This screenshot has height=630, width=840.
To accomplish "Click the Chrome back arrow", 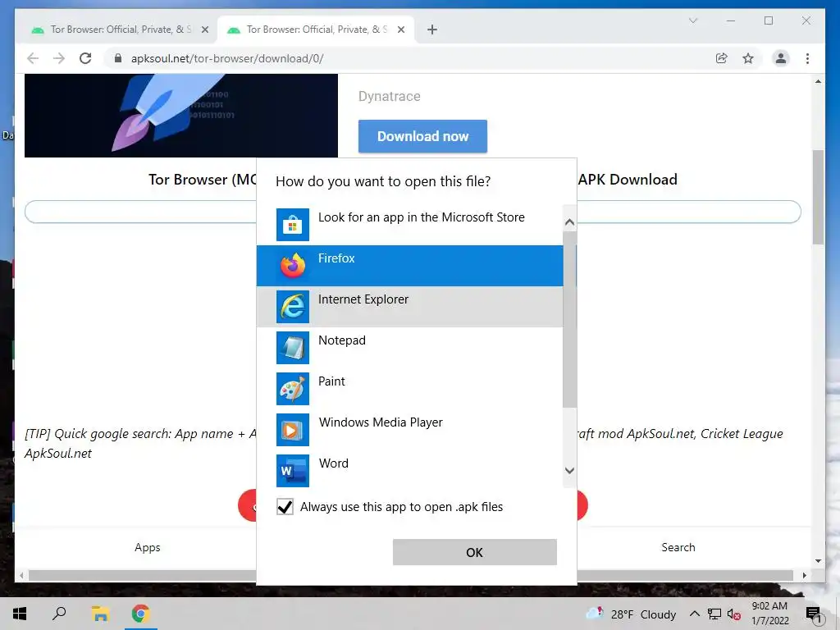I will [33, 58].
